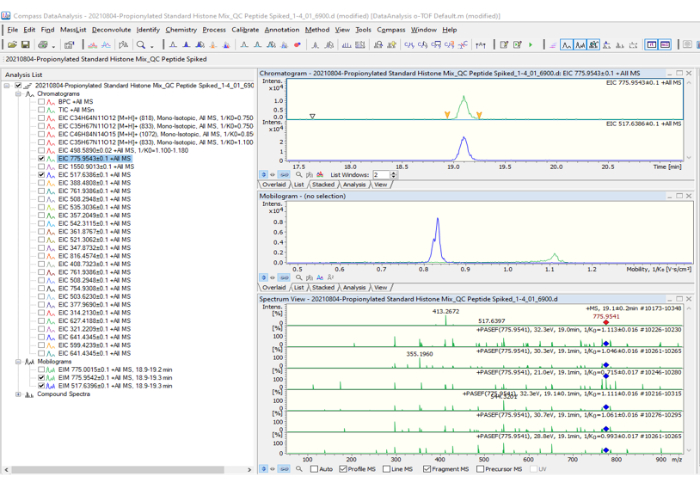Check EIM 775.0015±0.1 mobilogram checkbox
Viewport: 700px width, 485px height.
(x=42, y=370)
